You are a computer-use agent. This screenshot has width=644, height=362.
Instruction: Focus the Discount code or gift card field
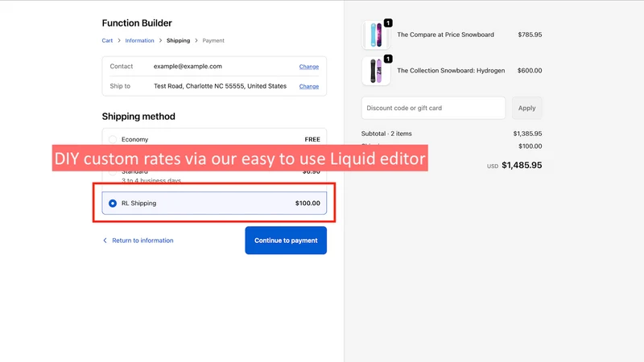click(433, 108)
